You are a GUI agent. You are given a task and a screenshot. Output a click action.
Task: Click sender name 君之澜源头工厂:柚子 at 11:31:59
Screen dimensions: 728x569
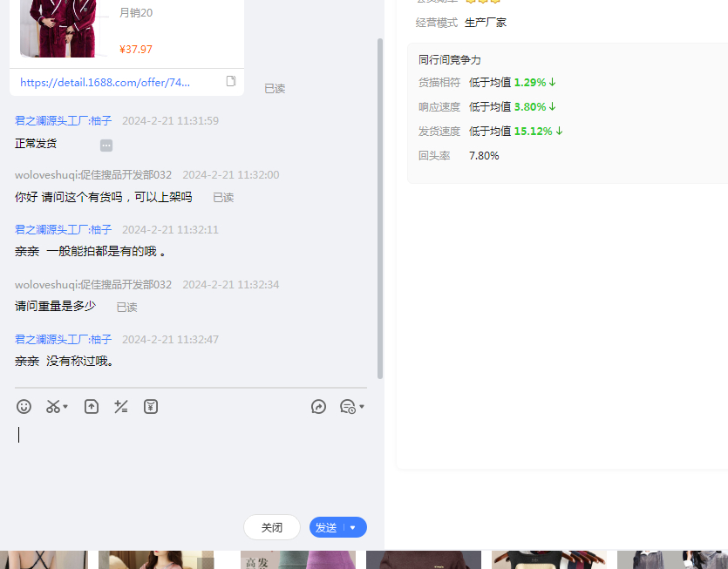[63, 120]
